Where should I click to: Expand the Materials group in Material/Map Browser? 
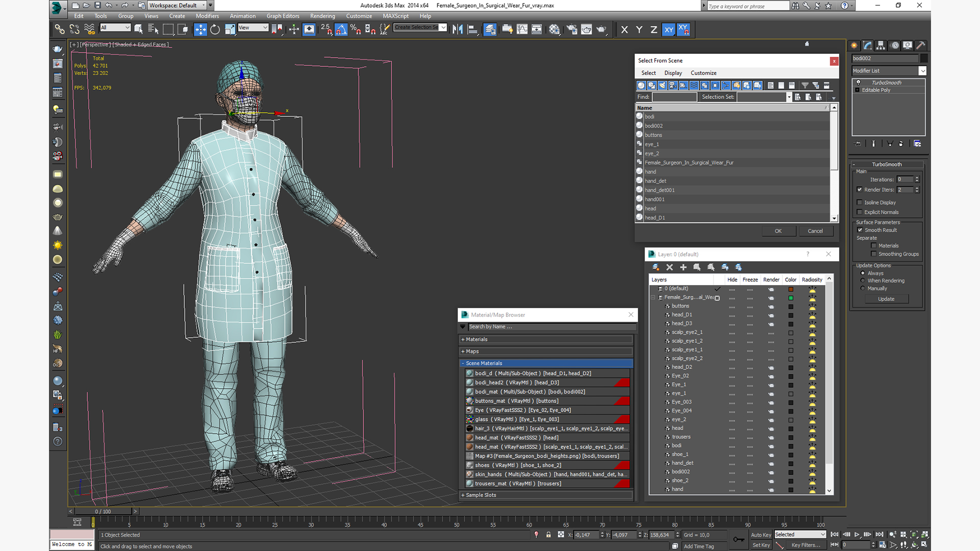[546, 339]
